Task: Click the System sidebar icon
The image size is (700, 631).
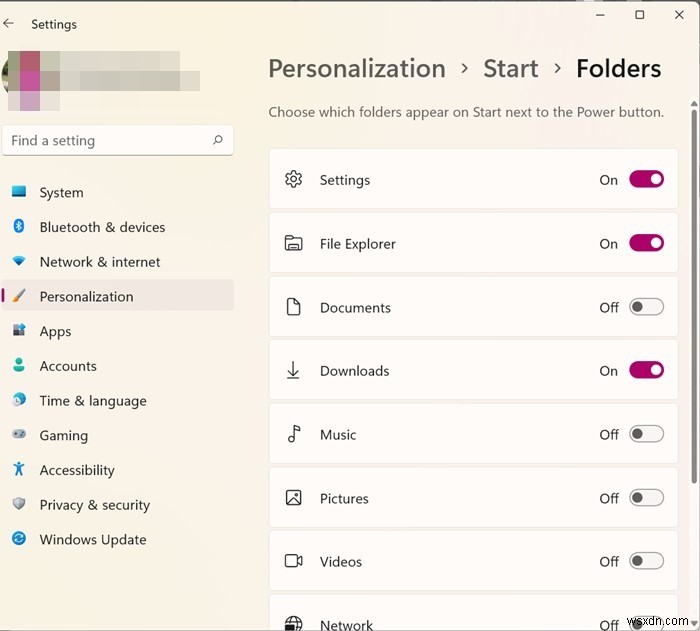Action: point(19,192)
